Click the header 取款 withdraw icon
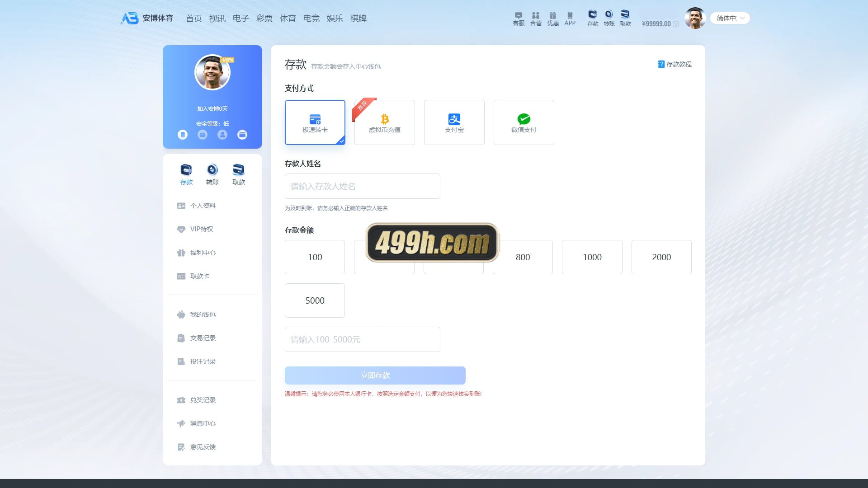868x488 pixels. click(x=625, y=18)
